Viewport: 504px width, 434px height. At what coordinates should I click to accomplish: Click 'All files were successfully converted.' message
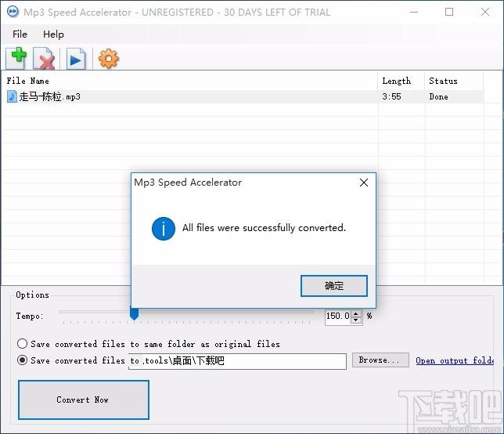(x=265, y=228)
